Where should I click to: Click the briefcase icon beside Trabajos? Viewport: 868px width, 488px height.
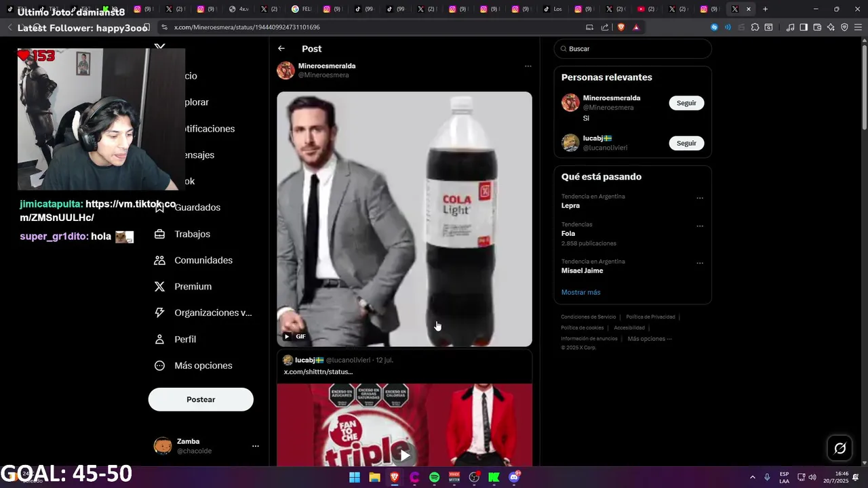[159, 234]
